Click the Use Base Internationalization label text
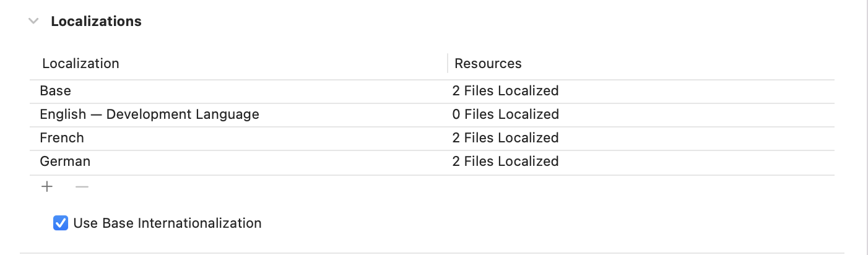The width and height of the screenshot is (868, 255). click(x=167, y=223)
